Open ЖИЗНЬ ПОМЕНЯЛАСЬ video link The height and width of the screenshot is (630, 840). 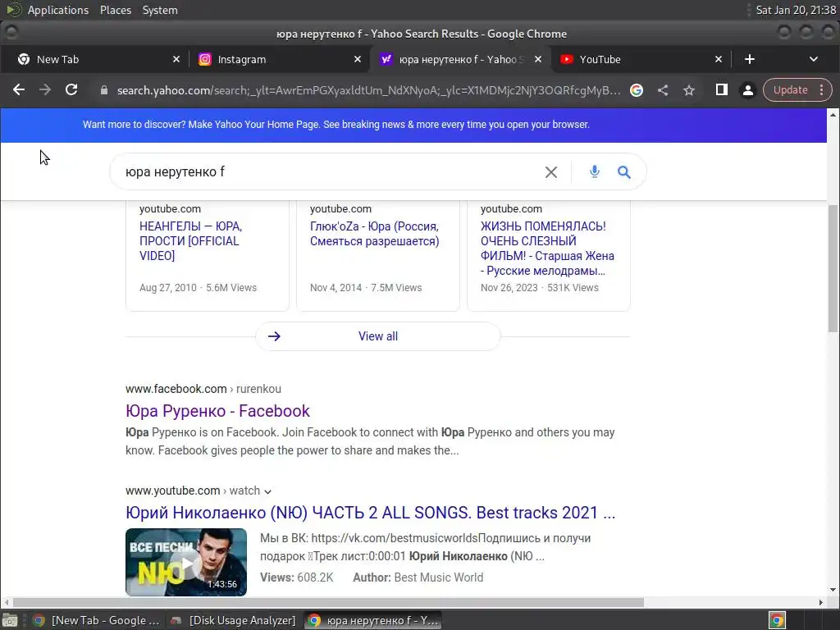pyautogui.click(x=547, y=249)
